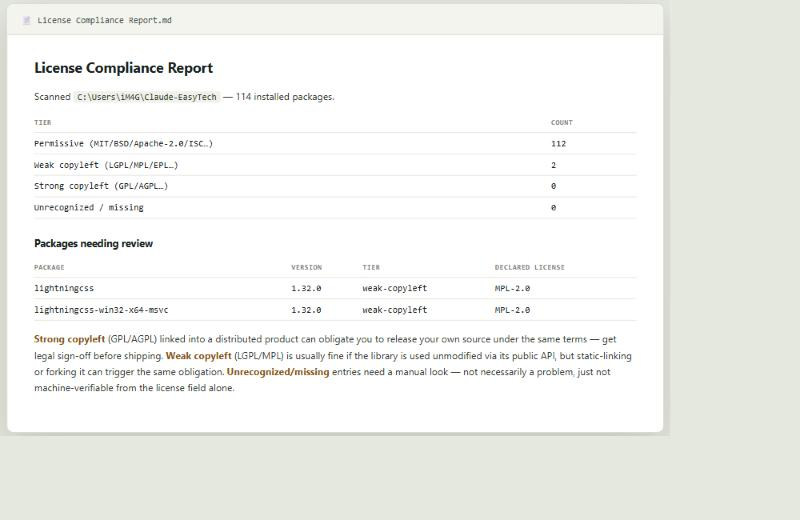Click the bold 'Unrecognized/missing' term in paragraph
800x520 pixels.
pyautogui.click(x=278, y=372)
